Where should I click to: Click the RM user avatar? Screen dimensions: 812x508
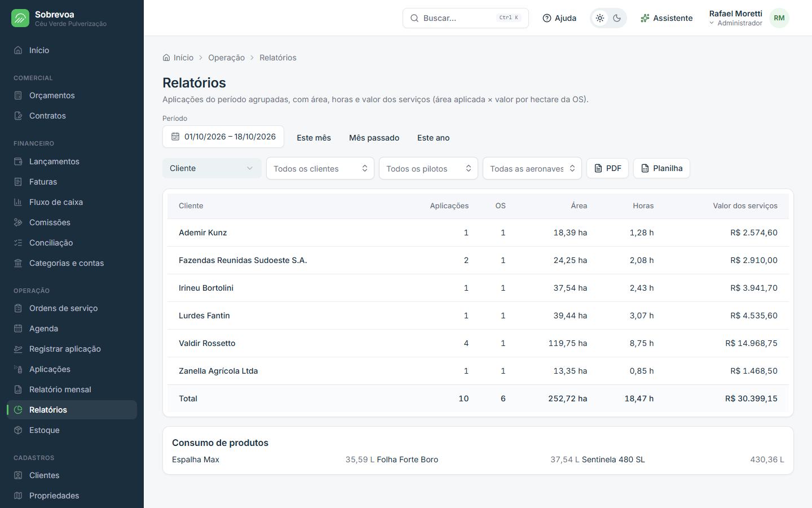point(779,18)
